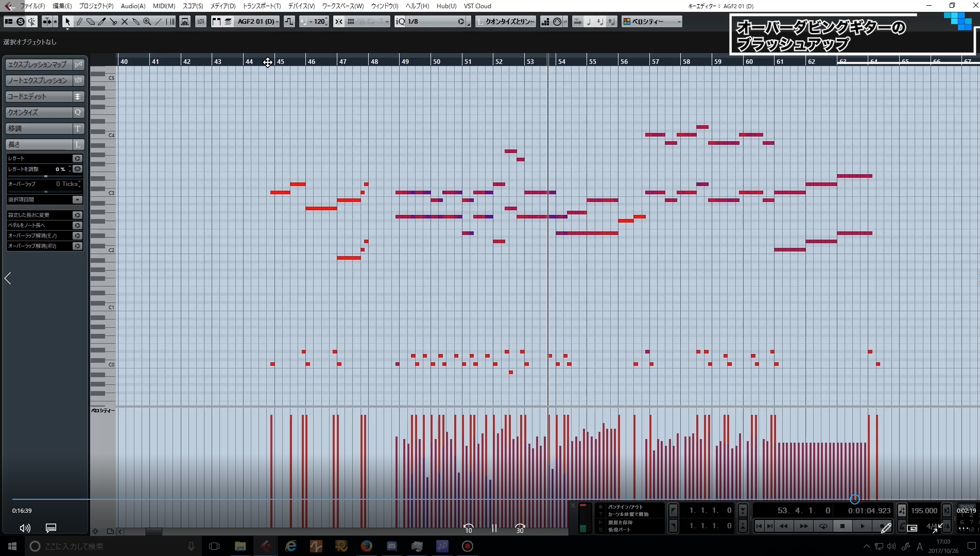Open quantize preset 1/8 dropdown
This screenshot has width=980, height=556.
pyautogui.click(x=436, y=21)
